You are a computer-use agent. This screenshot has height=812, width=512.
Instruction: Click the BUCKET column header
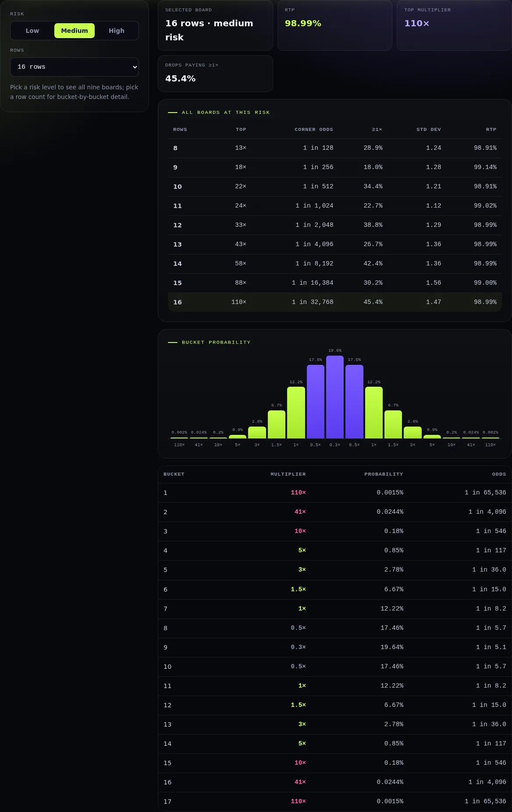tap(174, 474)
